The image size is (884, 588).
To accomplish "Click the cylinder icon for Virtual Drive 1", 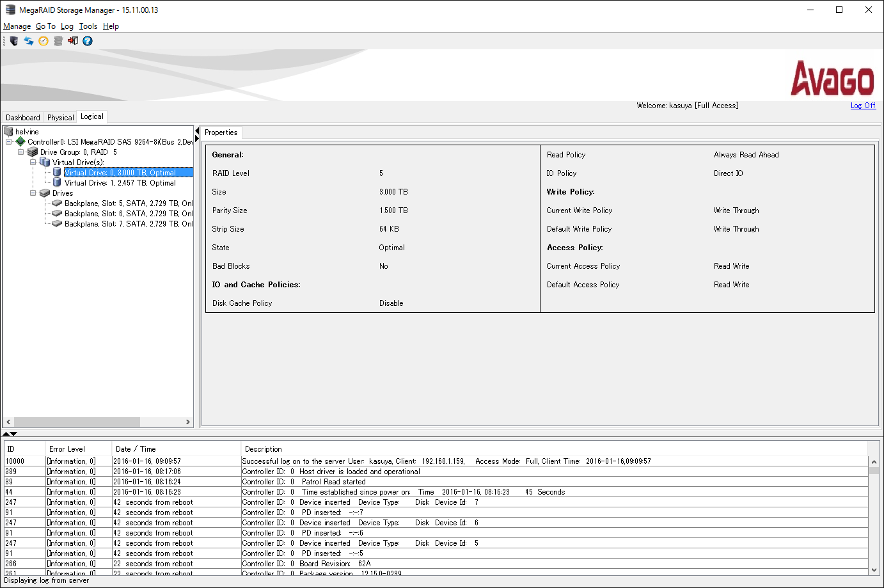I will coord(57,182).
